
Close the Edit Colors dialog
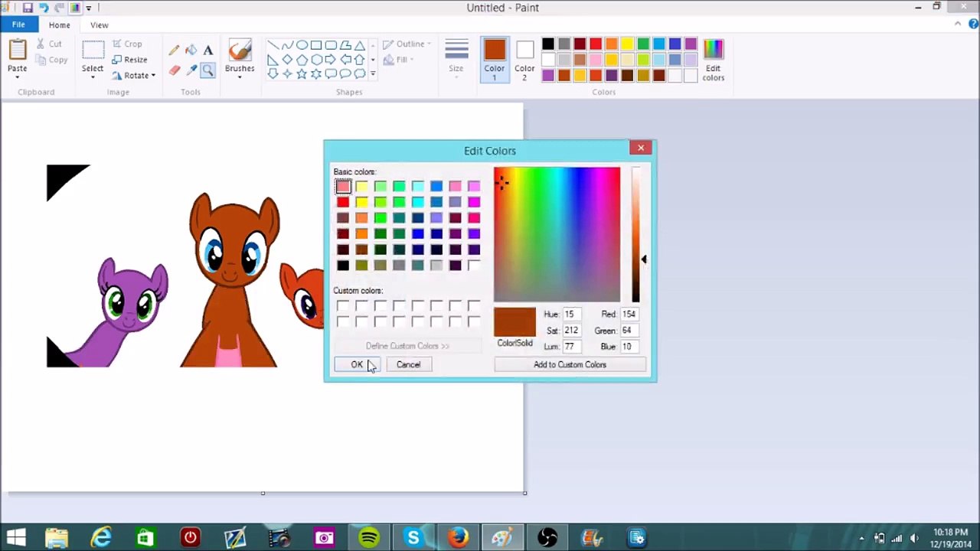point(641,148)
